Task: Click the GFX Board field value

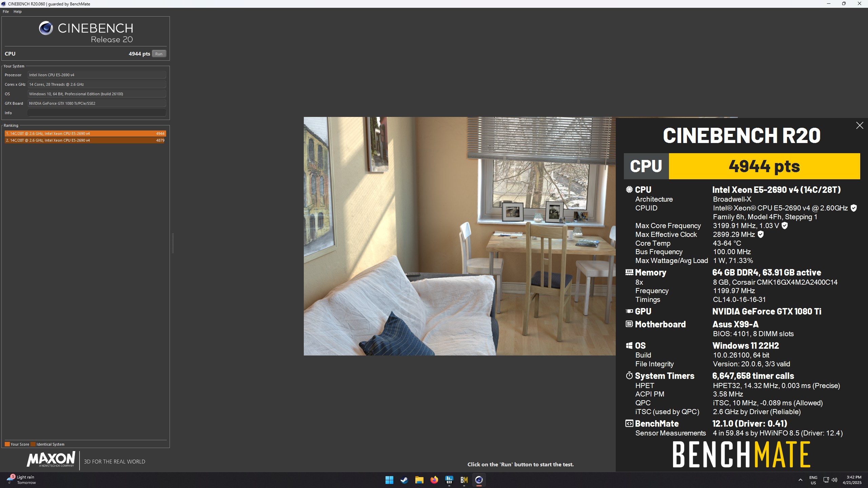Action: click(97, 103)
